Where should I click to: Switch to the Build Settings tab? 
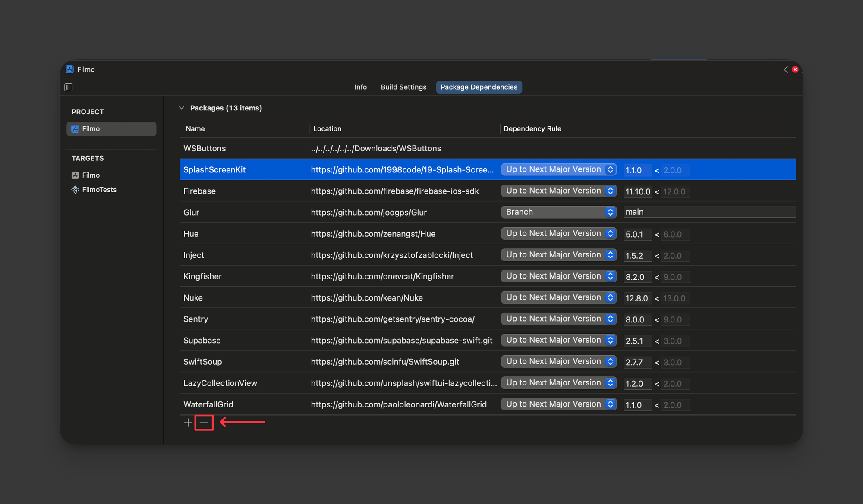coord(403,87)
